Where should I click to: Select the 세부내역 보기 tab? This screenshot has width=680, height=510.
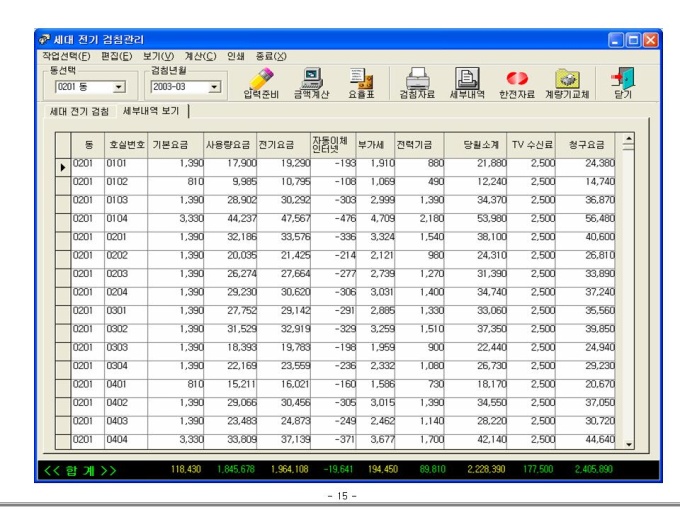tap(152, 110)
